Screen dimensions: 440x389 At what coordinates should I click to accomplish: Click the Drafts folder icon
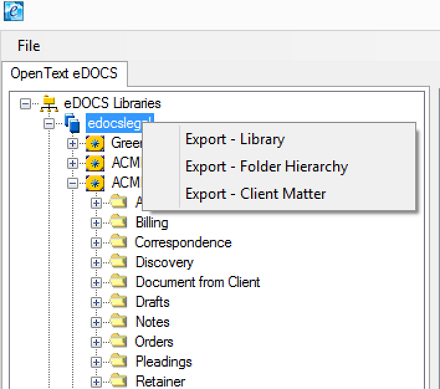(119, 301)
